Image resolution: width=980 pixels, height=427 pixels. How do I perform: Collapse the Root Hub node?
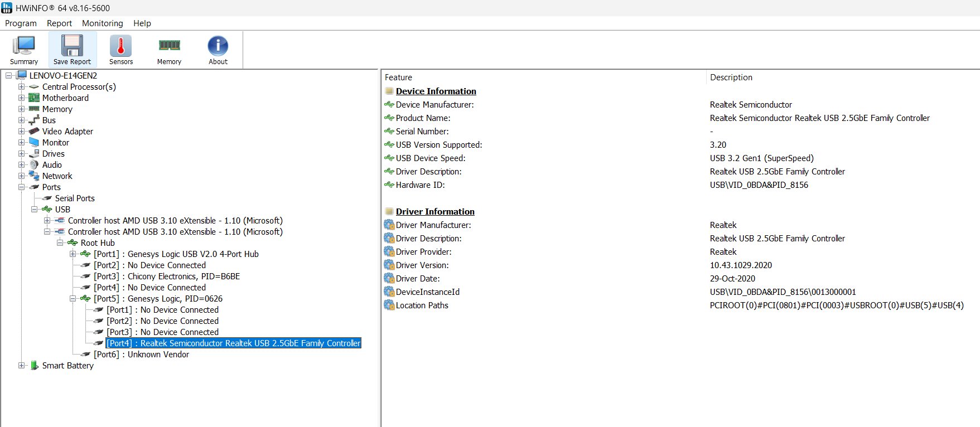pyautogui.click(x=60, y=242)
